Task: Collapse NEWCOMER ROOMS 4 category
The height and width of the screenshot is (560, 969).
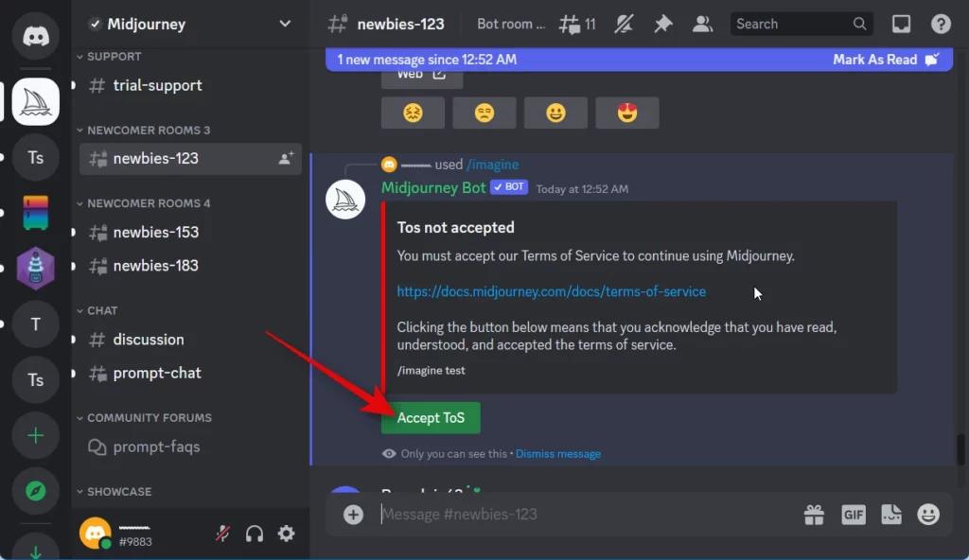Action: tap(144, 203)
